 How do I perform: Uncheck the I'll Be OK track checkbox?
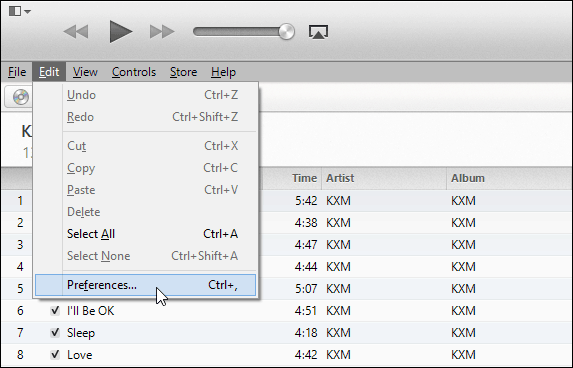(x=55, y=311)
